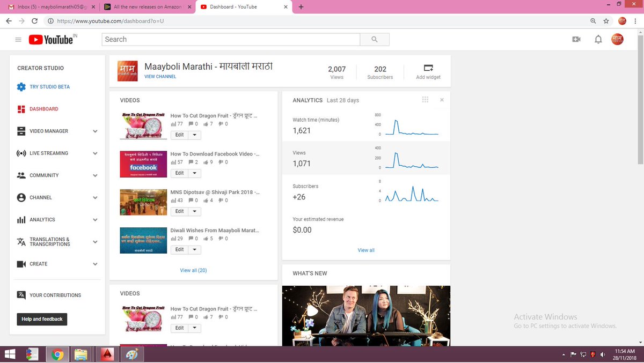Expand the Channel section
The width and height of the screenshot is (644, 363).
pos(95,198)
